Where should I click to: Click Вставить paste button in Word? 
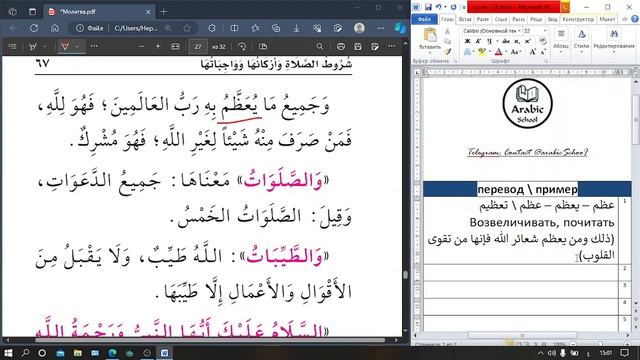coord(430,40)
